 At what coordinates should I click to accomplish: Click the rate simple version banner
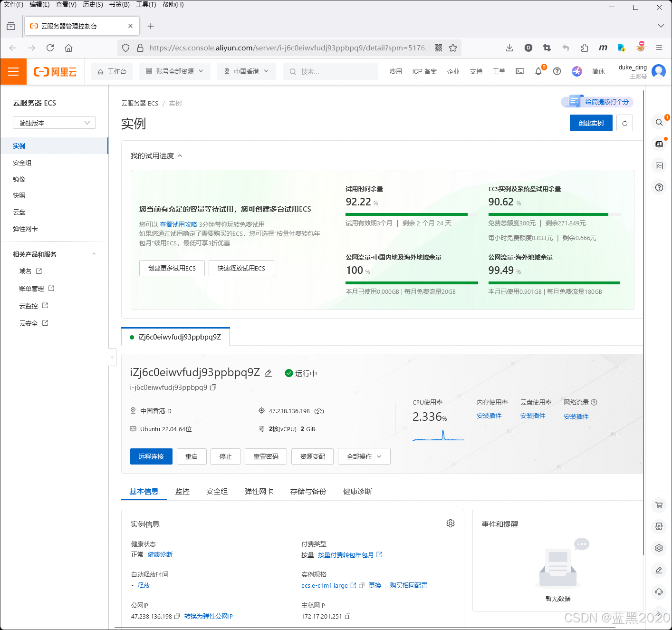tap(597, 102)
